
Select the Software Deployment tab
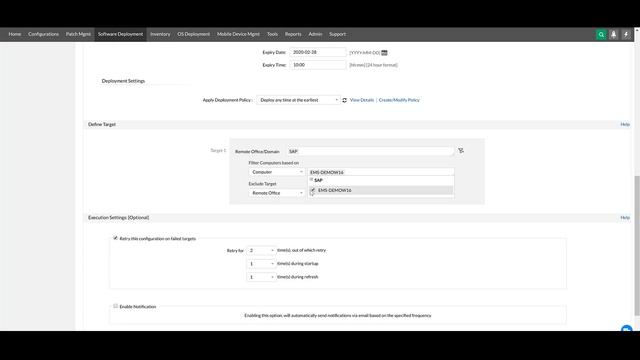point(120,34)
